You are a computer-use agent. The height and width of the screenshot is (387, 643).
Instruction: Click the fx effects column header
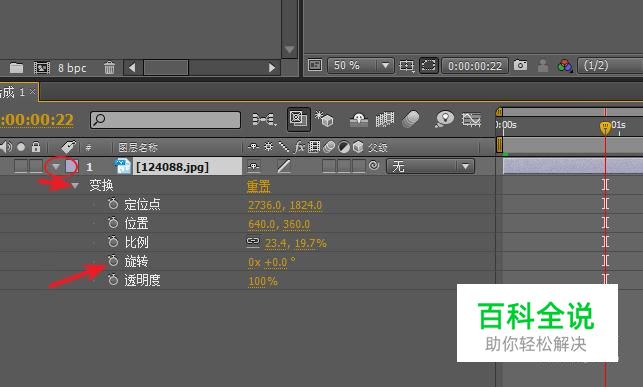[299, 146]
